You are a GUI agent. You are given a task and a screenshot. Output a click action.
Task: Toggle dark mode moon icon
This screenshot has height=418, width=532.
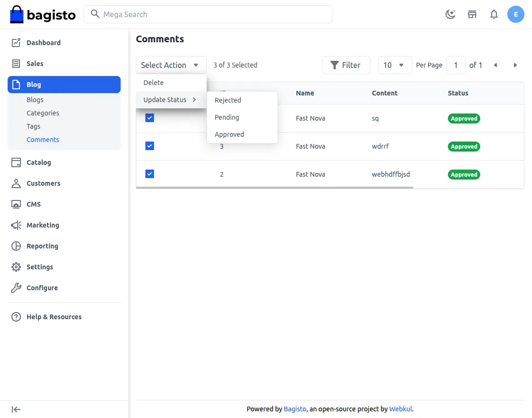coord(450,14)
